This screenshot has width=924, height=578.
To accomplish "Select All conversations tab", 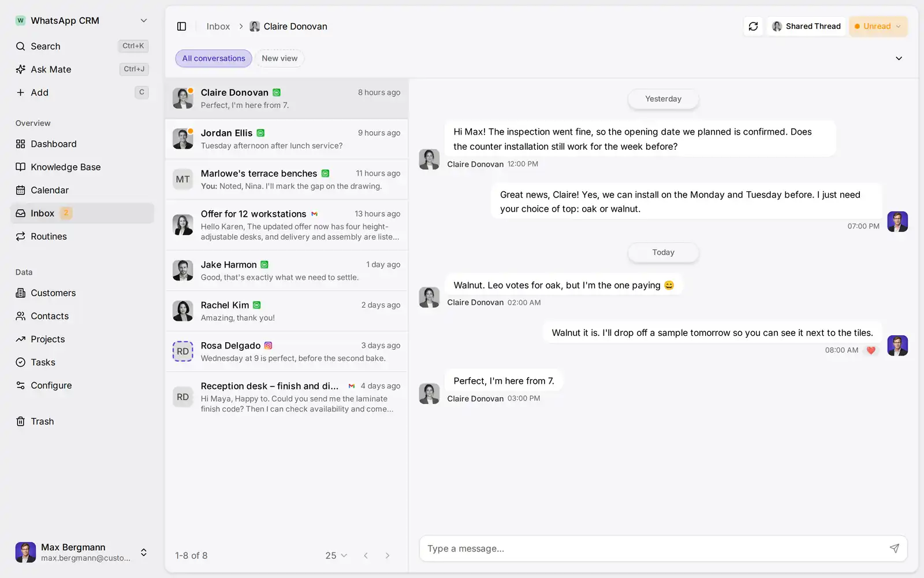I will point(214,58).
